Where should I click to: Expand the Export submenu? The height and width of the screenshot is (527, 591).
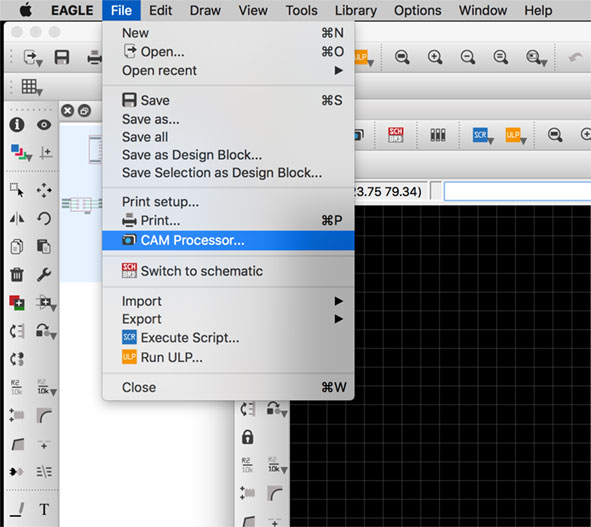click(x=228, y=319)
